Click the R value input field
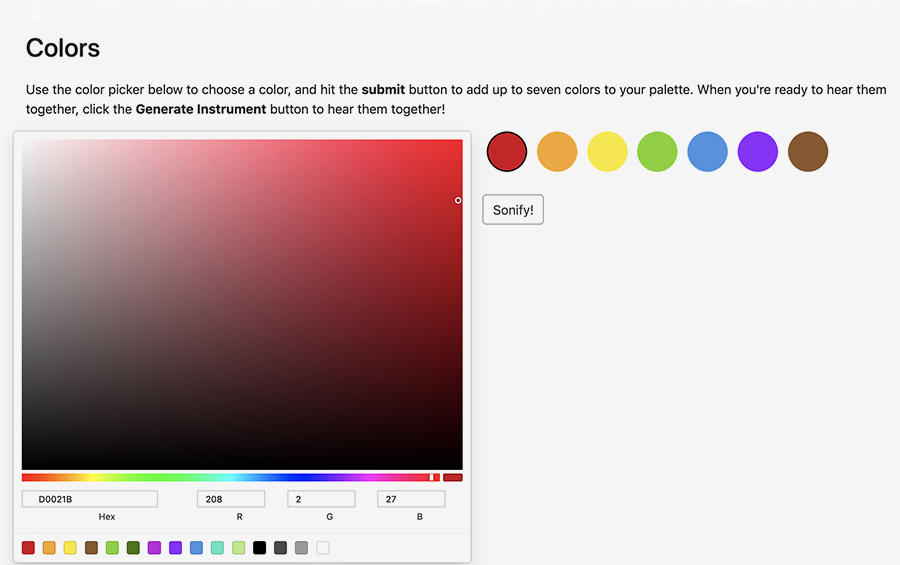Viewport: 900px width, 565px height. 231,499
